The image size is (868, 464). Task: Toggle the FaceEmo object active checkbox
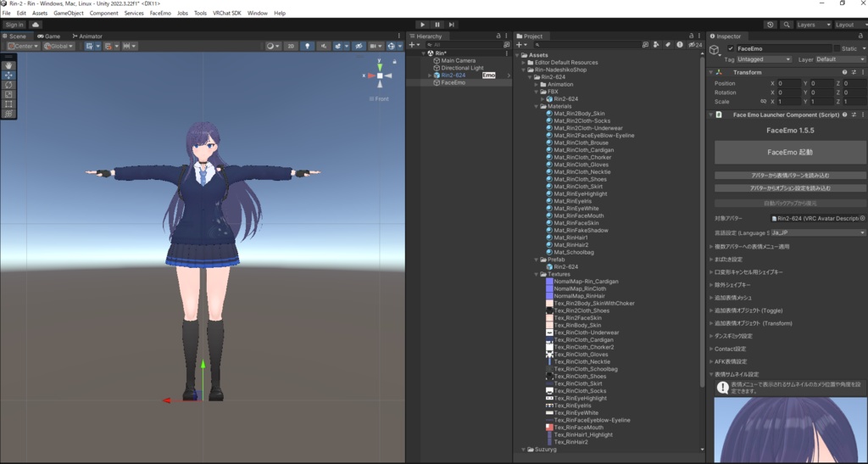pos(731,48)
